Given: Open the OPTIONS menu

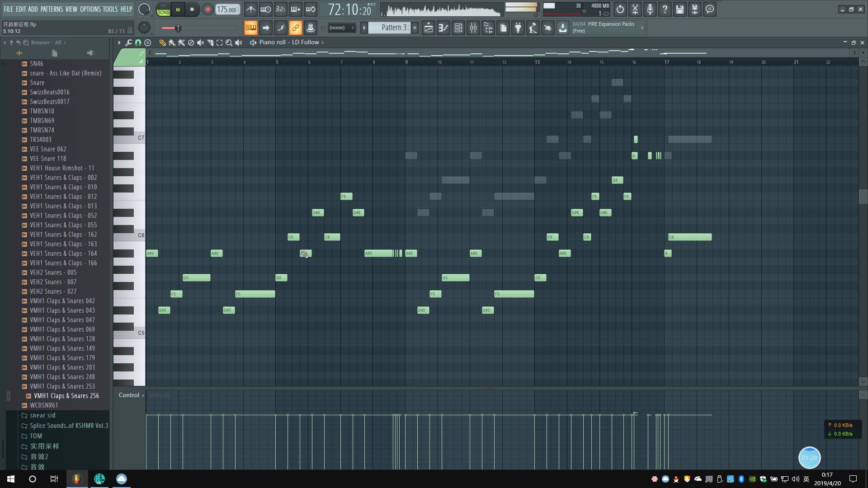Looking at the screenshot, I should 90,9.
